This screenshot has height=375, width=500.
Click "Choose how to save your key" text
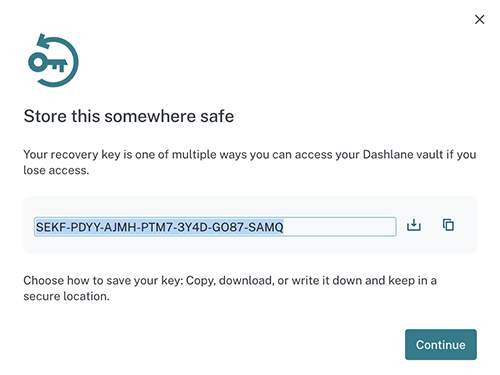pos(103,281)
